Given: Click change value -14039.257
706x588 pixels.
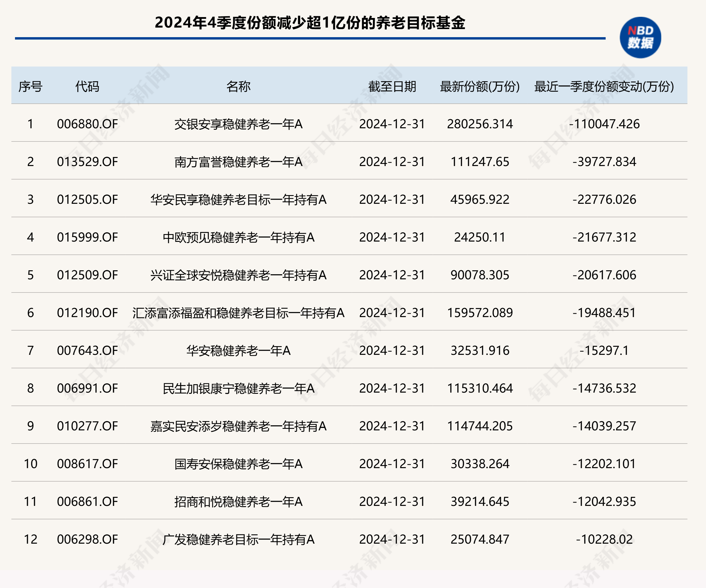Looking at the screenshot, I should pyautogui.click(x=604, y=426).
